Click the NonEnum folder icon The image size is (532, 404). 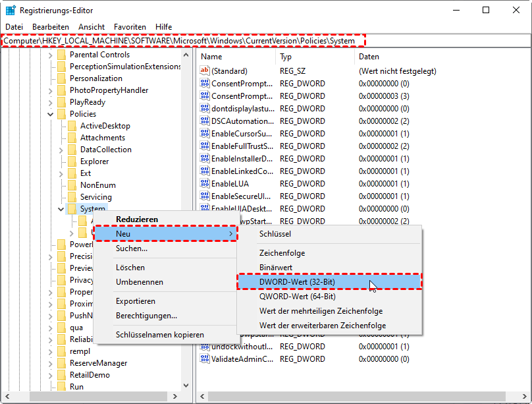tap(72, 185)
